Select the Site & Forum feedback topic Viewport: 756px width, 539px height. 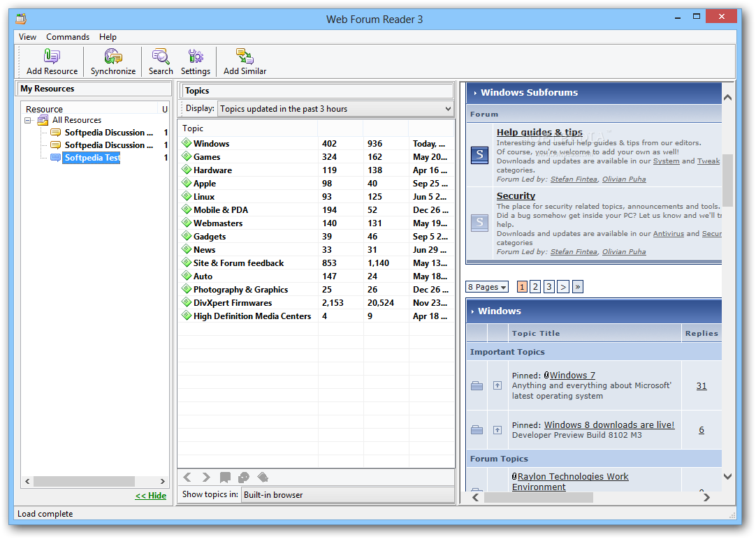pyautogui.click(x=316, y=263)
